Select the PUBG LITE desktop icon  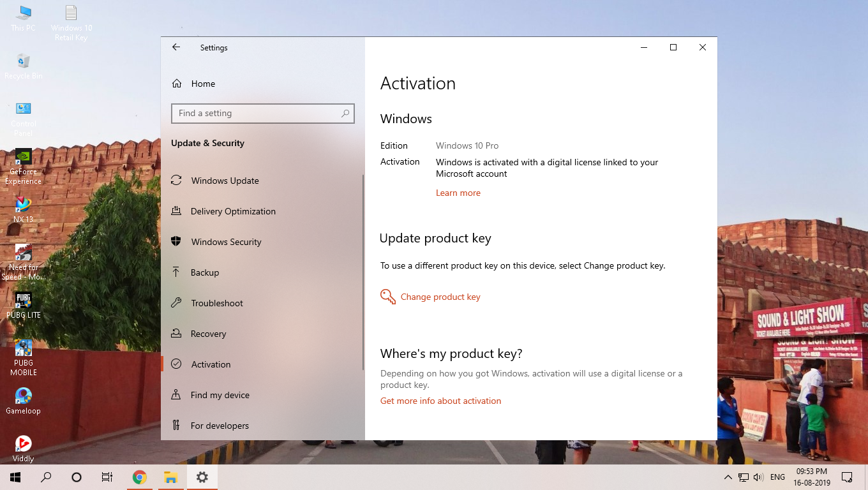(24, 305)
